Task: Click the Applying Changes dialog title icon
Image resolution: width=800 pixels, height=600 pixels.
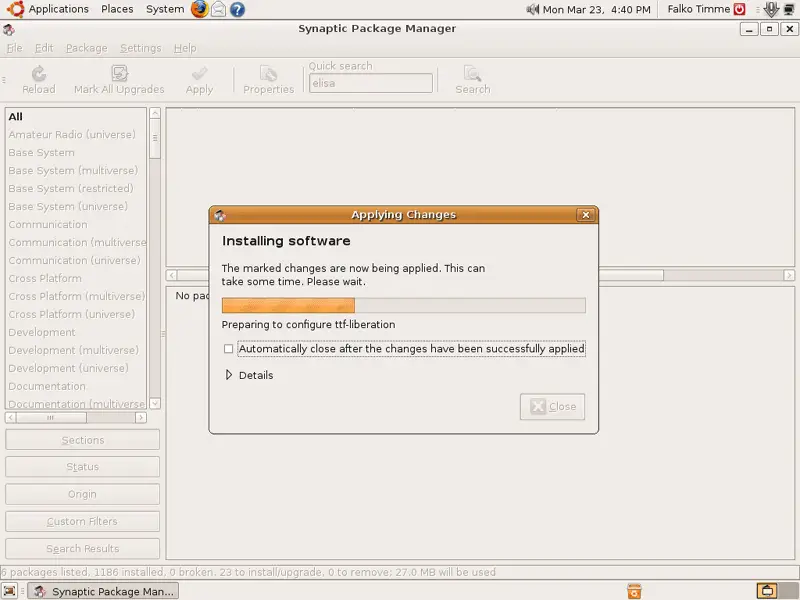Action: click(220, 215)
